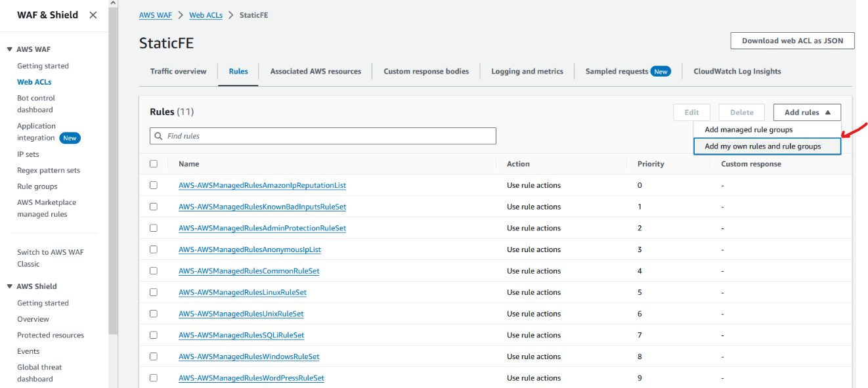Viewport: 868px width, 388px height.
Task: Check the AdminProtectionRuleSet rule checkbox
Action: 154,228
